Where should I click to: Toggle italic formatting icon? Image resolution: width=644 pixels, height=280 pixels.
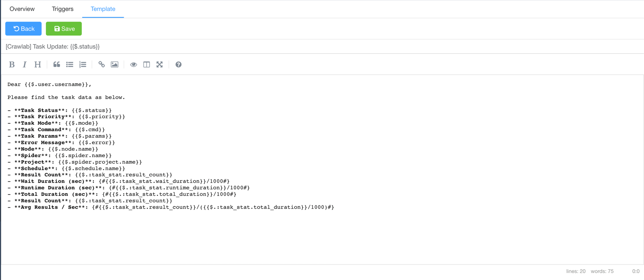[25, 64]
